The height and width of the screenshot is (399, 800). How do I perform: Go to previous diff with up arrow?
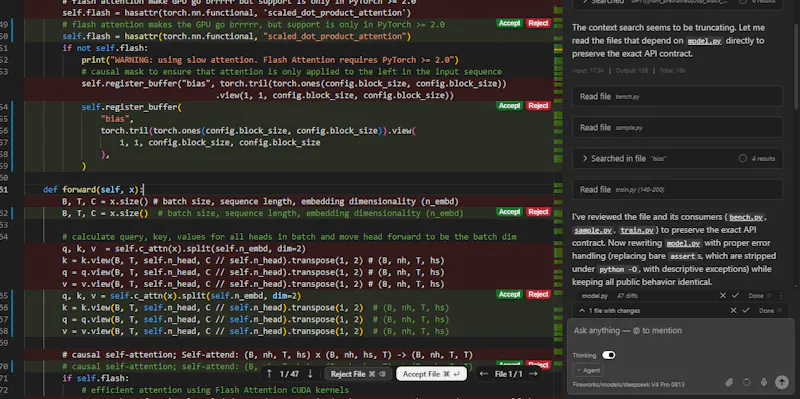coord(269,374)
